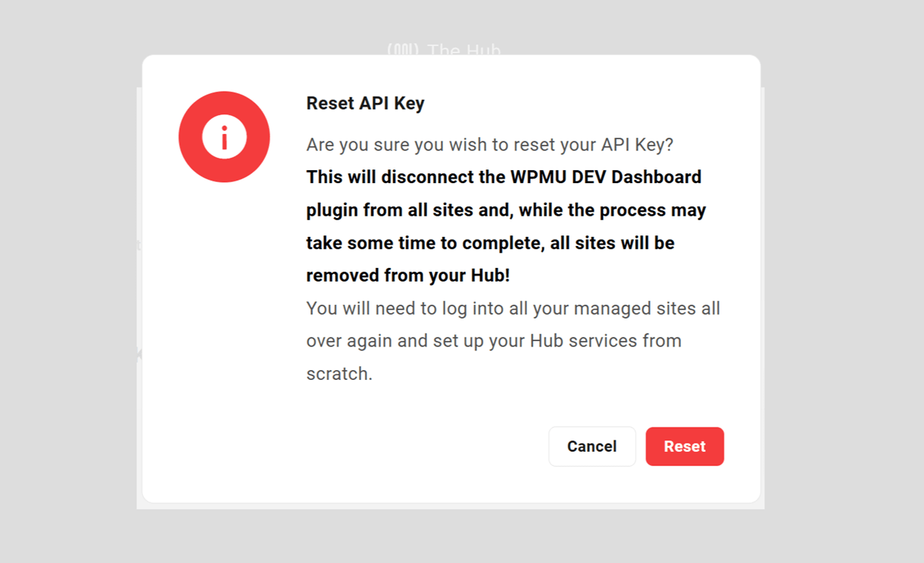
Task: Select the 'Reset API Key' dialog title
Action: [x=365, y=104]
